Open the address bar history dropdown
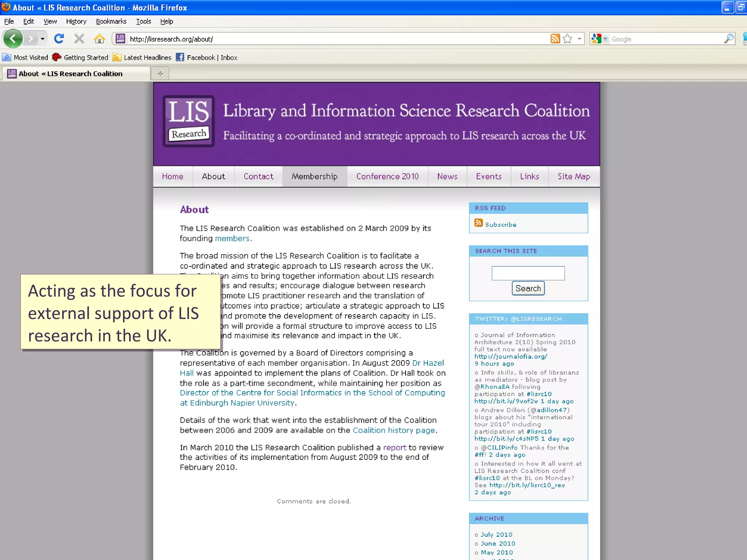This screenshot has height=560, width=747. 579,39
